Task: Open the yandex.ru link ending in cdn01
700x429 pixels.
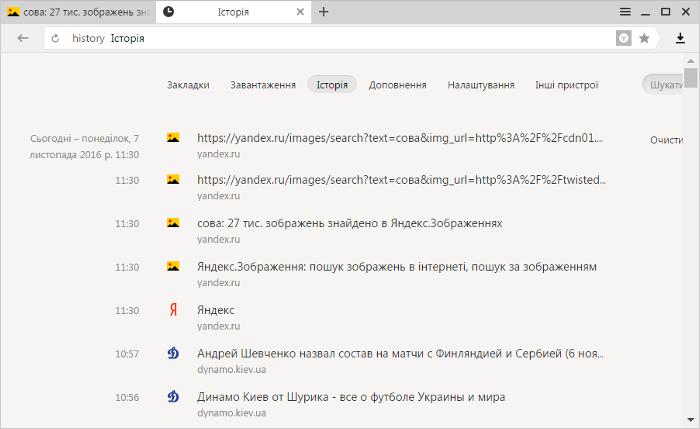Action: [400, 138]
